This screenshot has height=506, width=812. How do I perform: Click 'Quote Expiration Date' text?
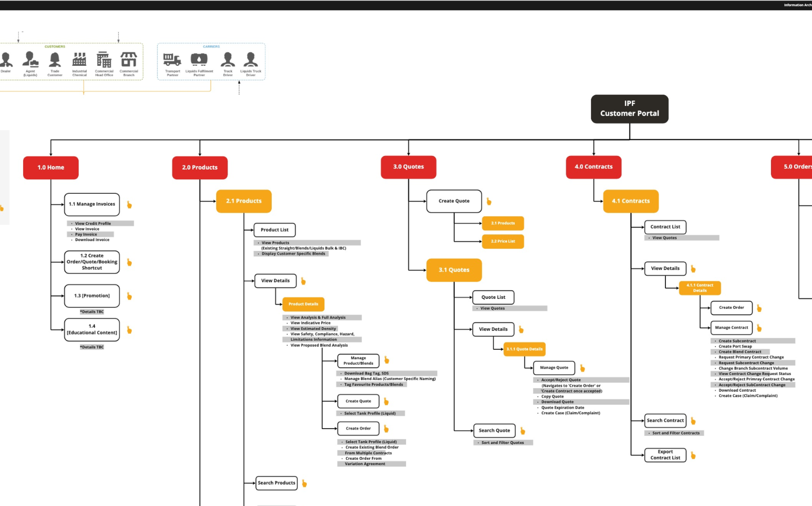coord(563,408)
